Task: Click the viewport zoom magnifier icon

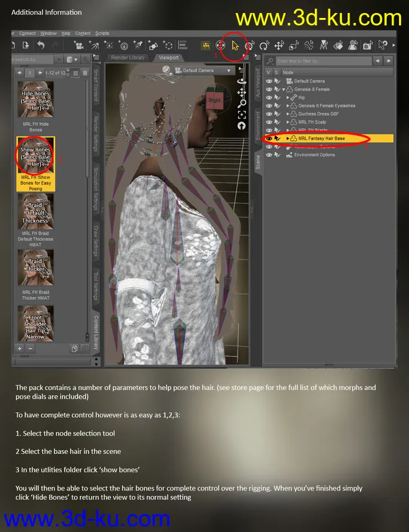Action: click(242, 104)
